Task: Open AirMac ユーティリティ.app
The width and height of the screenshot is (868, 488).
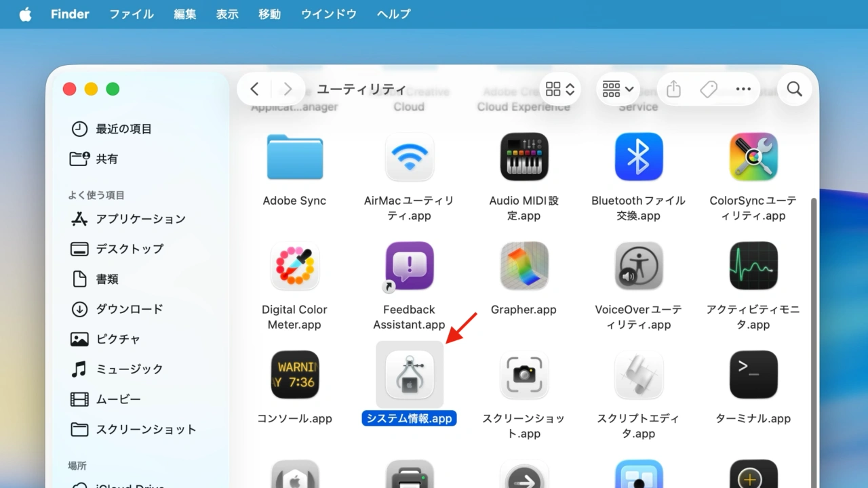Action: click(x=409, y=157)
